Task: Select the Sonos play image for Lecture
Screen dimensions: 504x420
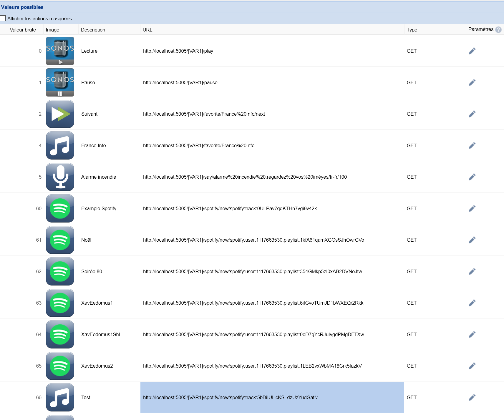Action: click(x=60, y=51)
